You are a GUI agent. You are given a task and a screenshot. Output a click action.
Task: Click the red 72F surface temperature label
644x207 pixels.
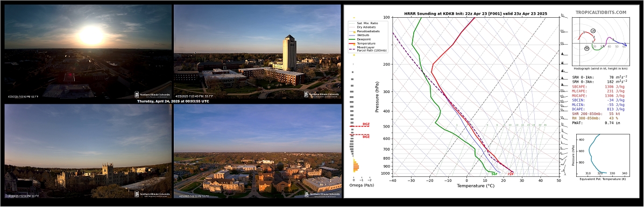pos(511,174)
